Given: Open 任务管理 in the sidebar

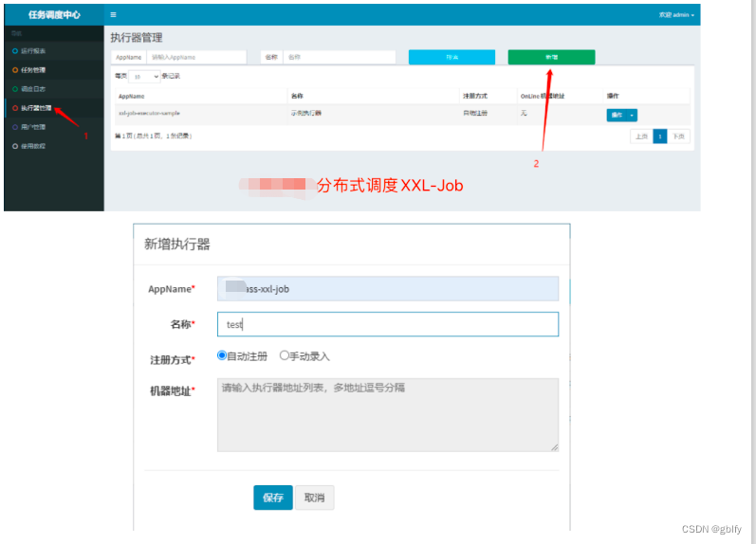Looking at the screenshot, I should click(x=54, y=70).
